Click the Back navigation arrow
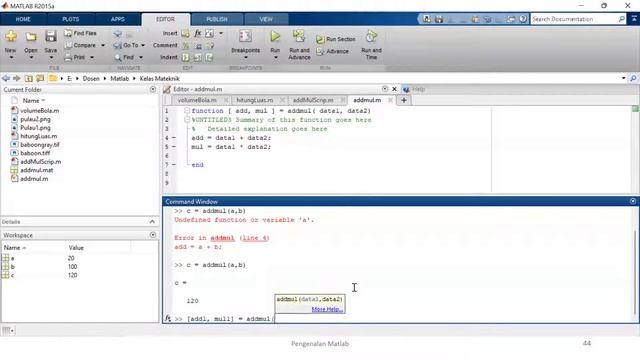 [x=6, y=78]
